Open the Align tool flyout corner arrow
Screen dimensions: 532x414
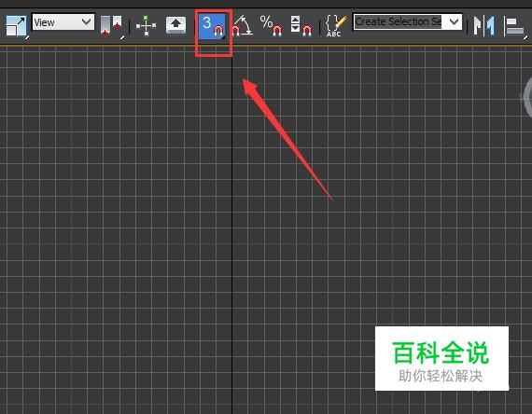(525, 36)
